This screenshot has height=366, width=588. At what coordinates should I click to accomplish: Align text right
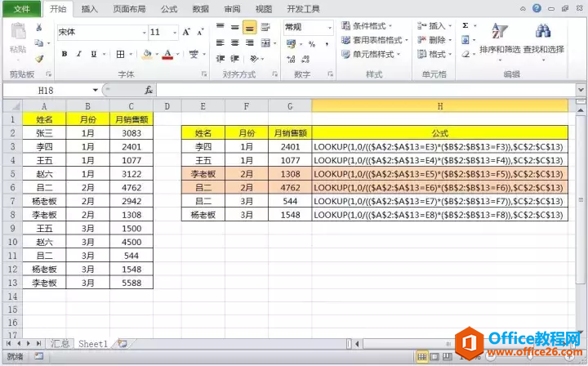click(249, 42)
